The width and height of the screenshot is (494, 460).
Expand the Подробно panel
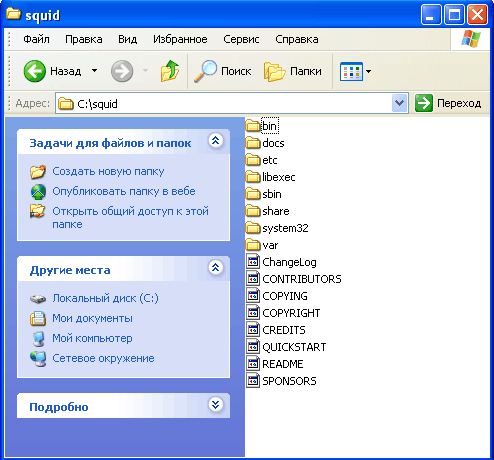tap(216, 405)
